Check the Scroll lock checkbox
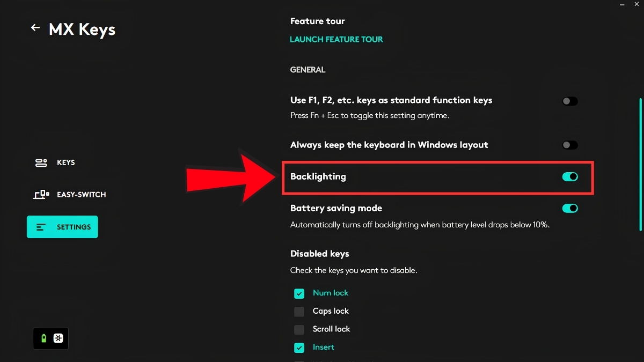Image resolution: width=644 pixels, height=362 pixels. (x=299, y=329)
